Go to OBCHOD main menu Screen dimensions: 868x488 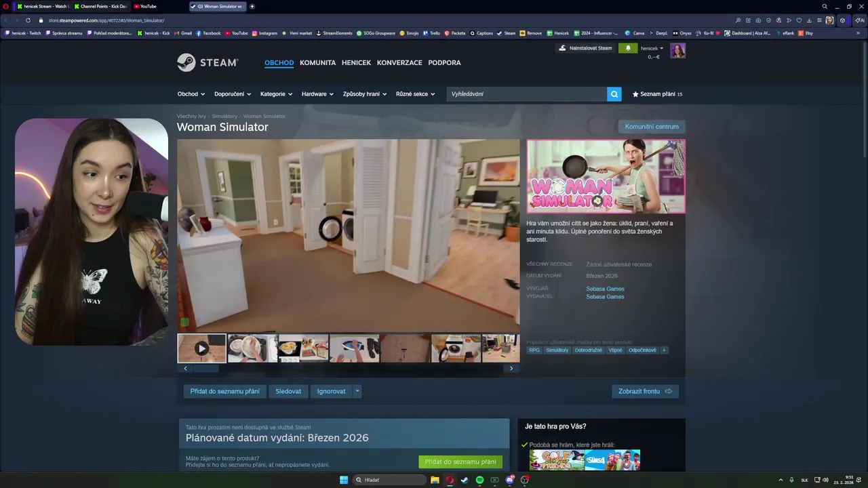pos(279,62)
